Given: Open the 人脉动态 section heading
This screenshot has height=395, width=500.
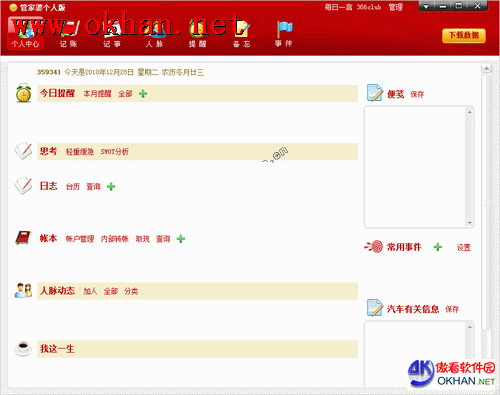Looking at the screenshot, I should (57, 291).
